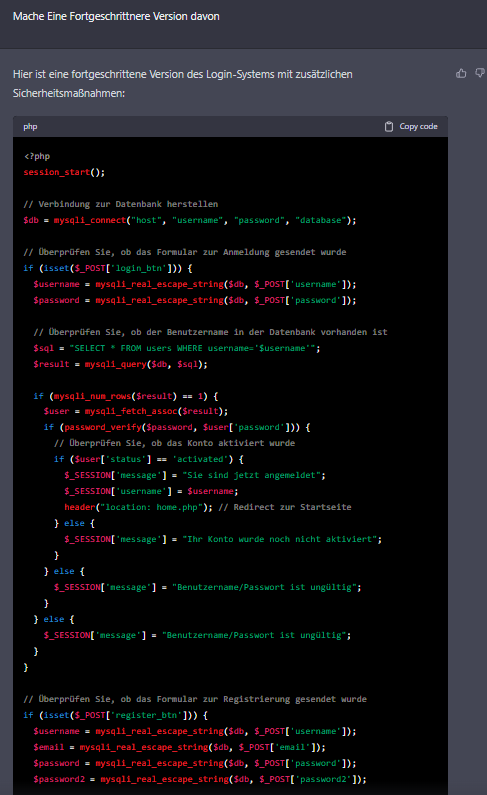Click the 'session_start();' code line
The image size is (487, 795).
pos(64,172)
